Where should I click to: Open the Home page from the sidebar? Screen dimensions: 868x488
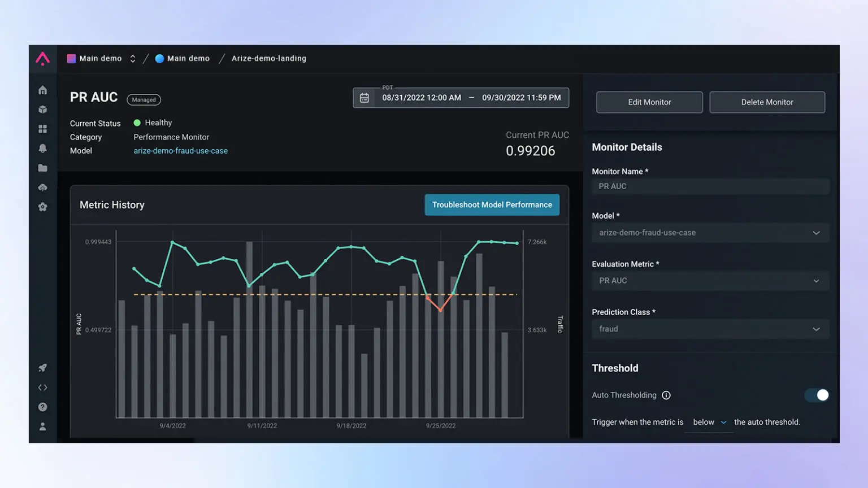[42, 90]
